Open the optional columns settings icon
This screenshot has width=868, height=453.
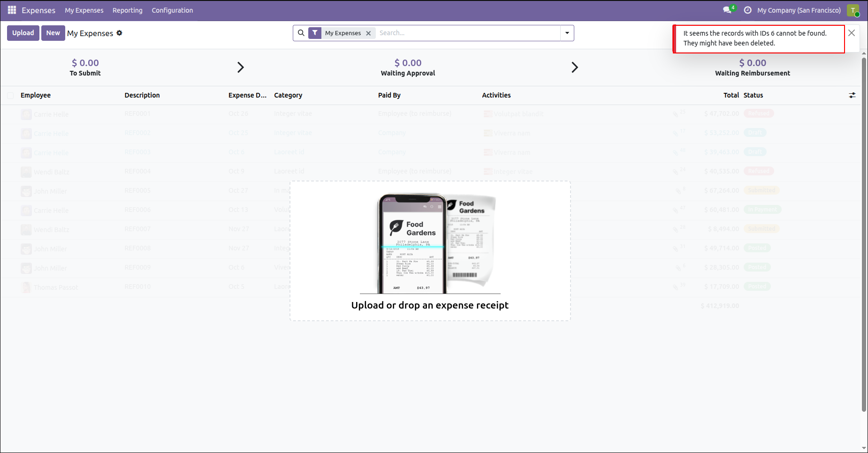click(x=852, y=95)
